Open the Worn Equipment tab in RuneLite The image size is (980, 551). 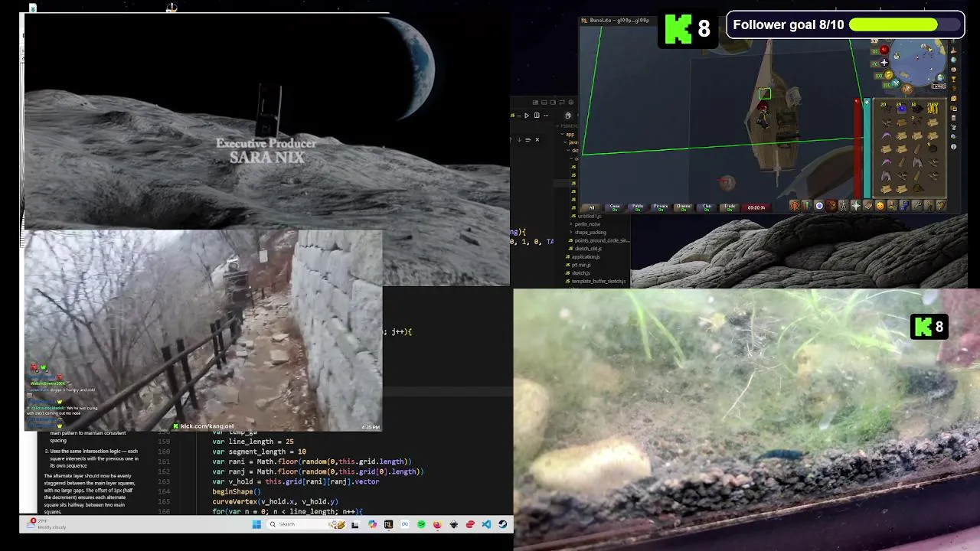tap(844, 205)
